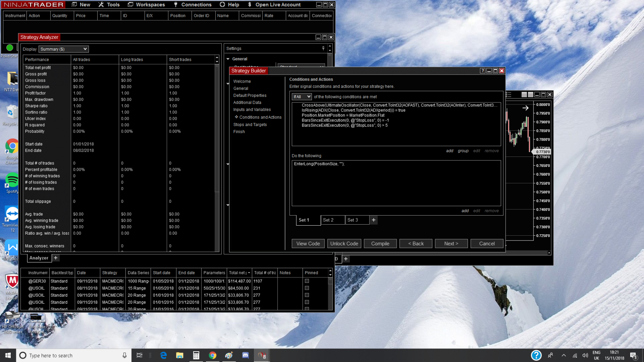Viewport: 644px width, 362px height.
Task: Add a new tab in the chart window
Action: point(346,259)
